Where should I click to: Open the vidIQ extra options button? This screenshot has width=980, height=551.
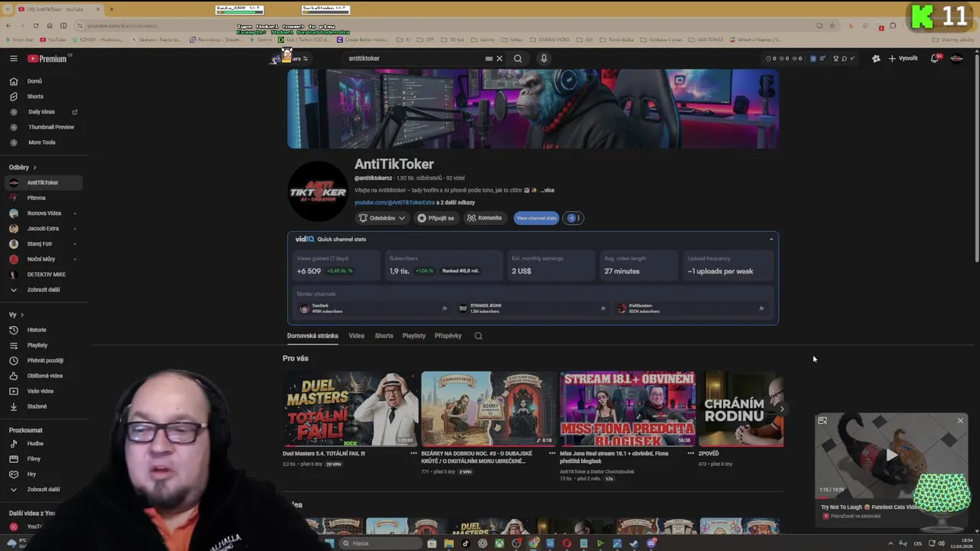click(x=573, y=218)
